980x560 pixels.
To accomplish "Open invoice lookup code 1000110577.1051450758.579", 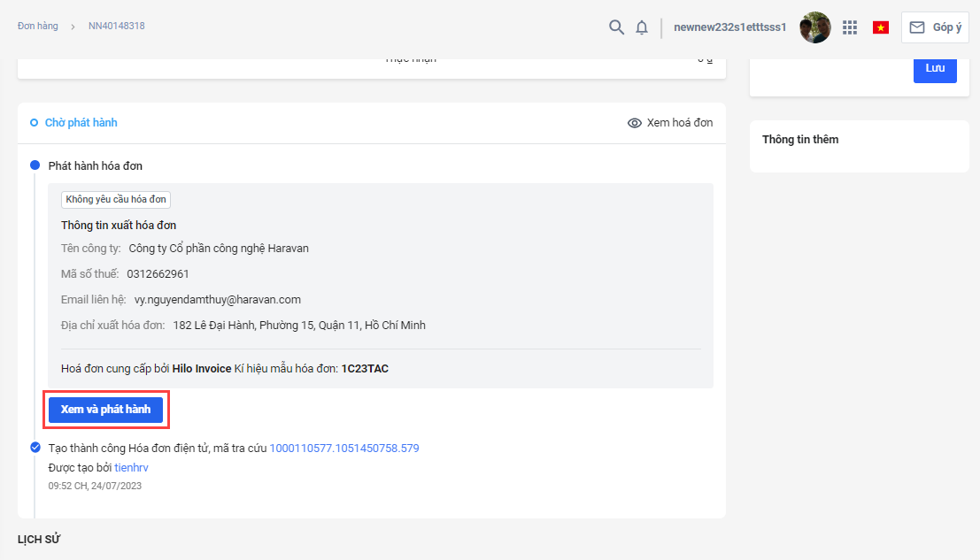I will [343, 449].
